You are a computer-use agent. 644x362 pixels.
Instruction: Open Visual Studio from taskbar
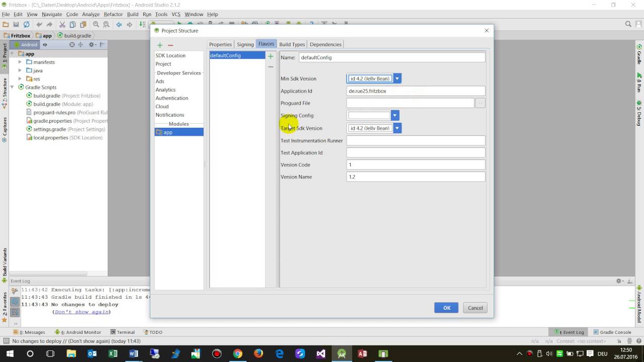coord(321,353)
